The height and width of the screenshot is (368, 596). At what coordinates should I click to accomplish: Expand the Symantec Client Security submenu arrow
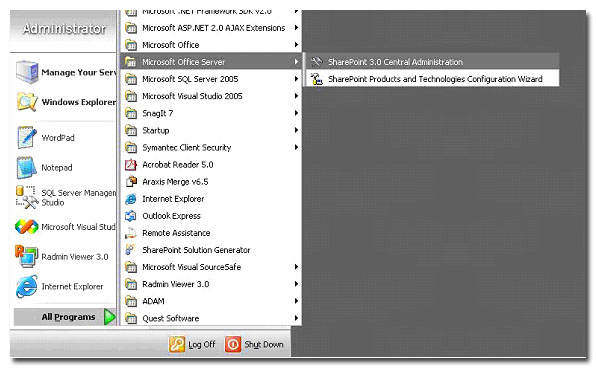point(296,147)
